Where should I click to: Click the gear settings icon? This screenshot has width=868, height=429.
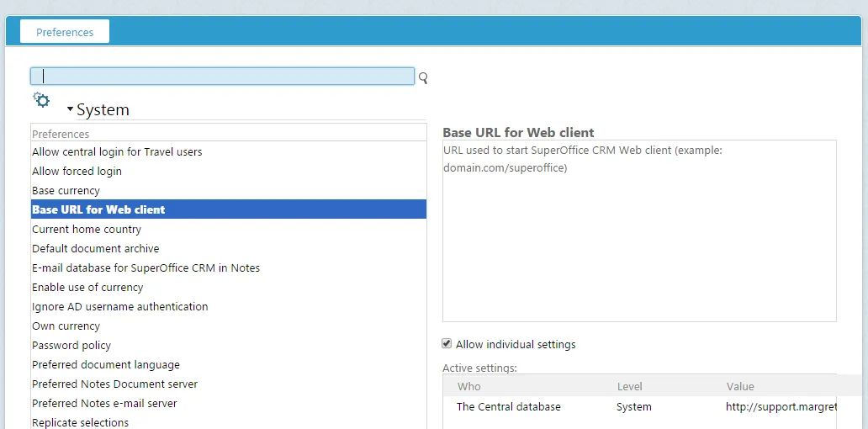[x=41, y=100]
